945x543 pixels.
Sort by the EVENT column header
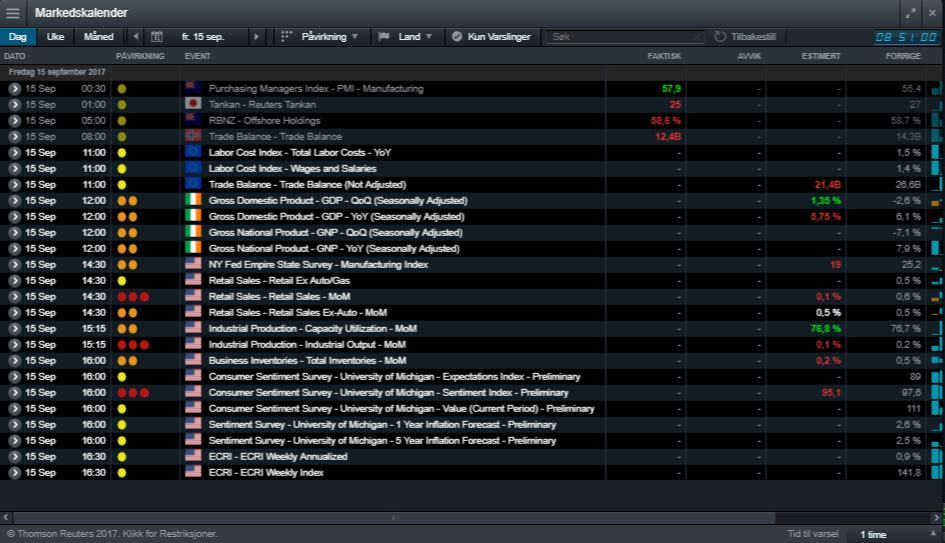pyautogui.click(x=197, y=56)
